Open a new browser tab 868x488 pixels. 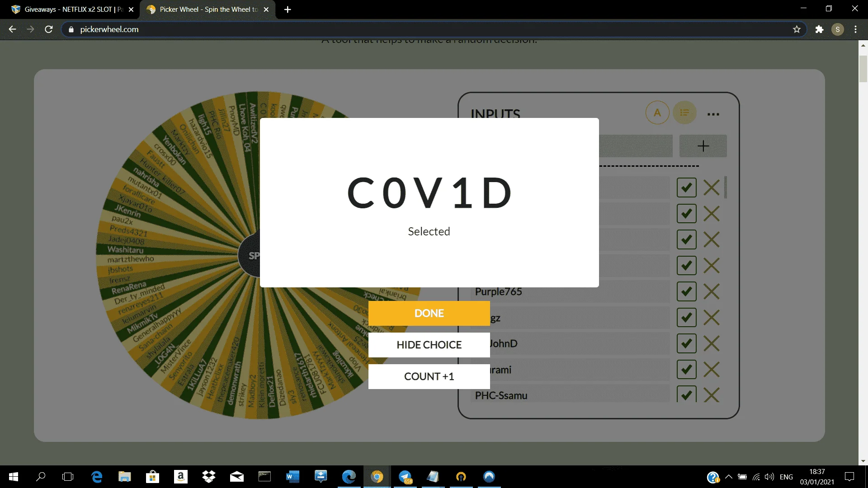(288, 9)
